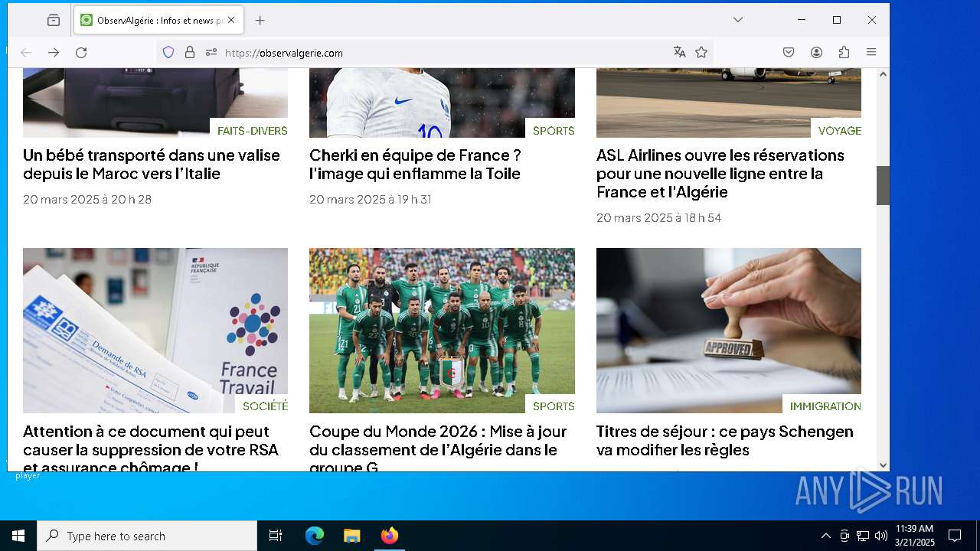The image size is (980, 551).
Task: Open the notification center icon
Action: (x=955, y=536)
